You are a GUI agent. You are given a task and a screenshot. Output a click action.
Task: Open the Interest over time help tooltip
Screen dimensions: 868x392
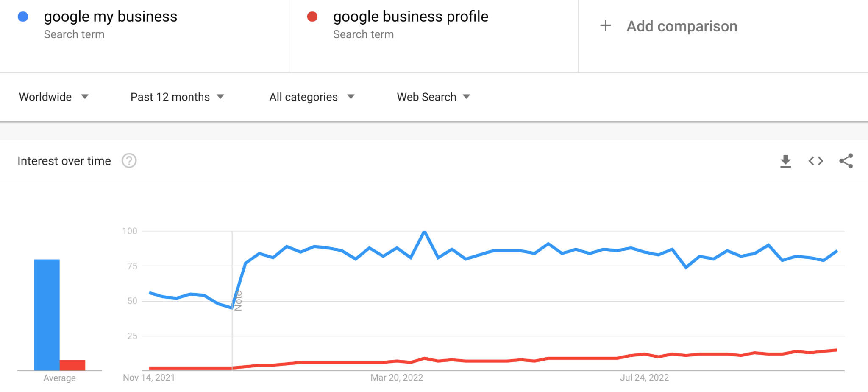129,161
